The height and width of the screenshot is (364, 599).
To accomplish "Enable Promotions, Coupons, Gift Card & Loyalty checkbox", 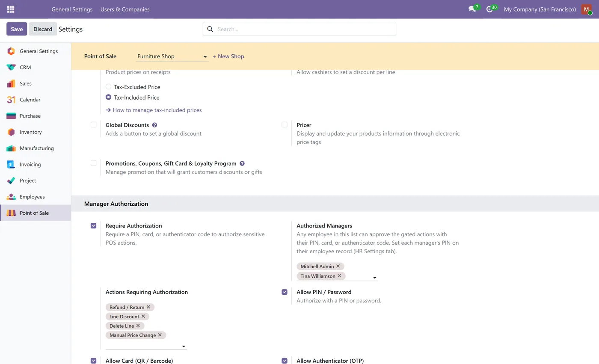I will click(x=93, y=163).
